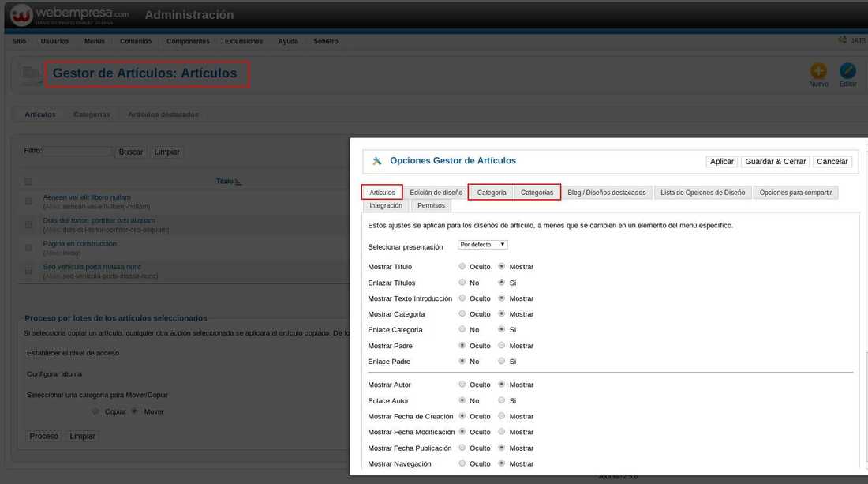The width and height of the screenshot is (868, 484).
Task: Open Blog / Diseños destacados tab
Action: click(x=606, y=192)
